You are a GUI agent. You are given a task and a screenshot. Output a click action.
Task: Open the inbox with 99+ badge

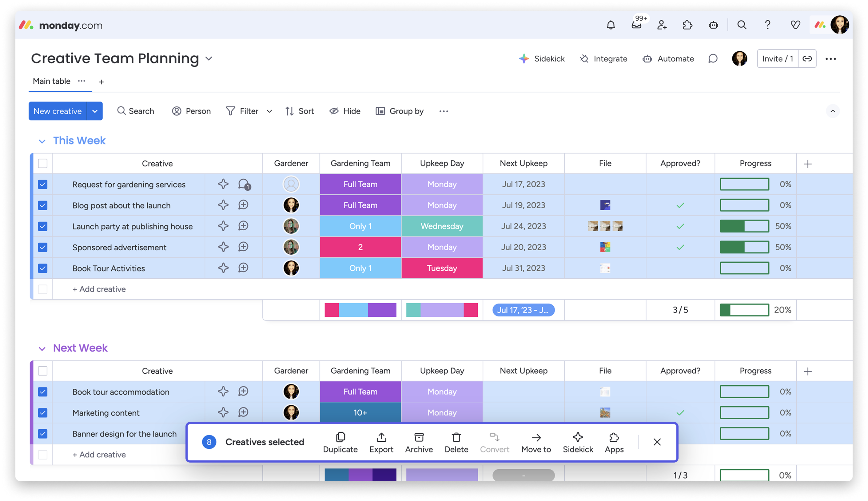(636, 25)
